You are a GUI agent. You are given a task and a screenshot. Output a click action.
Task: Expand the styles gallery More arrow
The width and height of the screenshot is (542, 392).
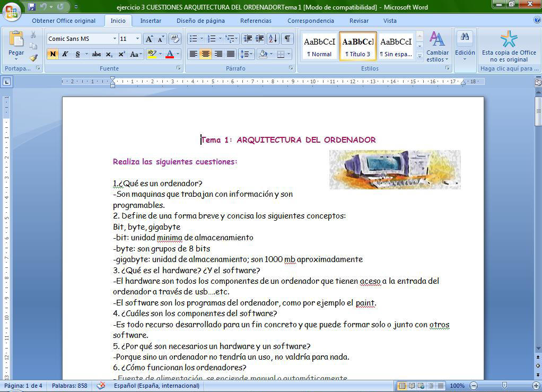point(419,56)
